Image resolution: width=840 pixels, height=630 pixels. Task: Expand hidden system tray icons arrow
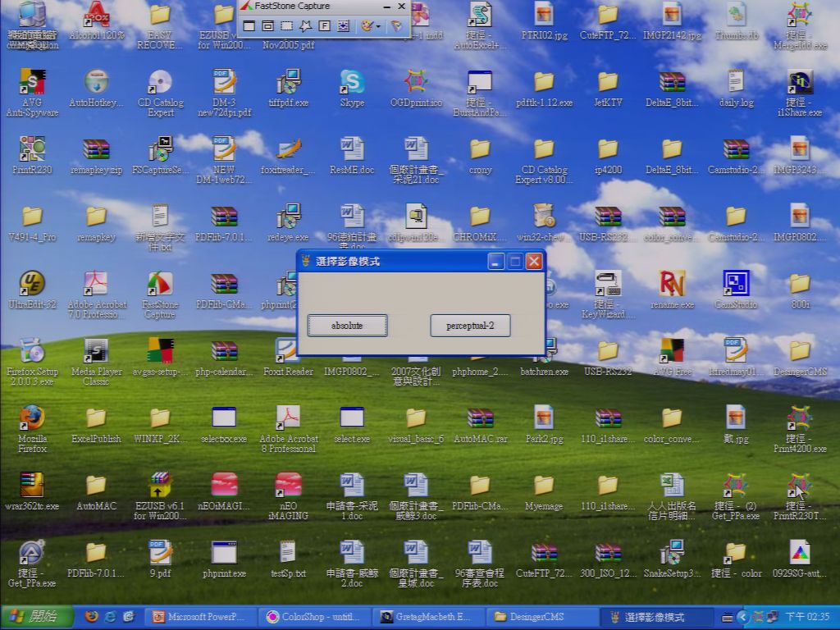pos(742,617)
